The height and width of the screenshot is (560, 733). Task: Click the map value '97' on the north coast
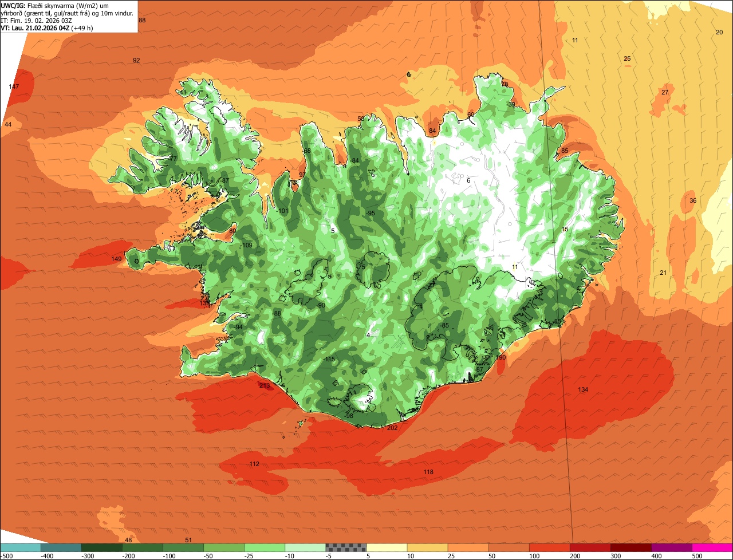tap(302, 175)
